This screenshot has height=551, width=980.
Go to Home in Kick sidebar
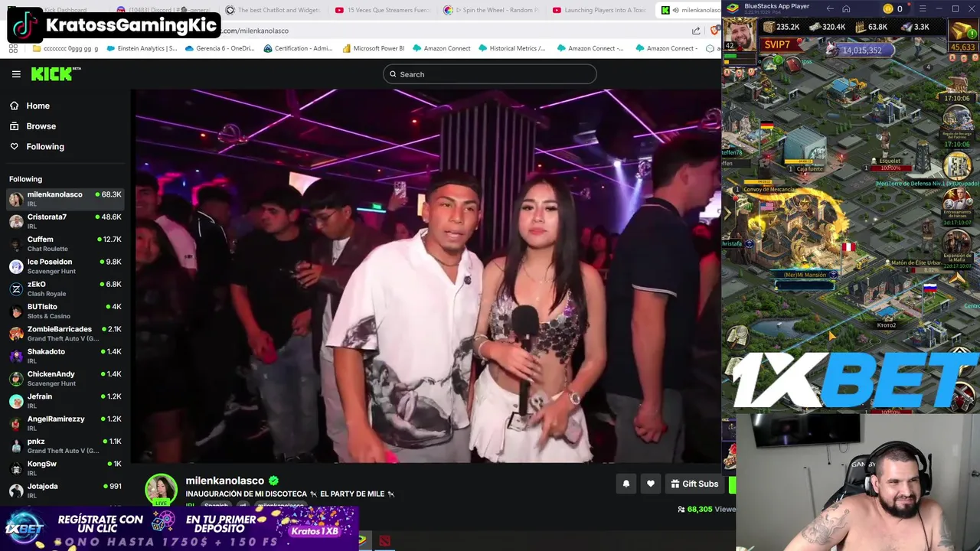coord(38,106)
